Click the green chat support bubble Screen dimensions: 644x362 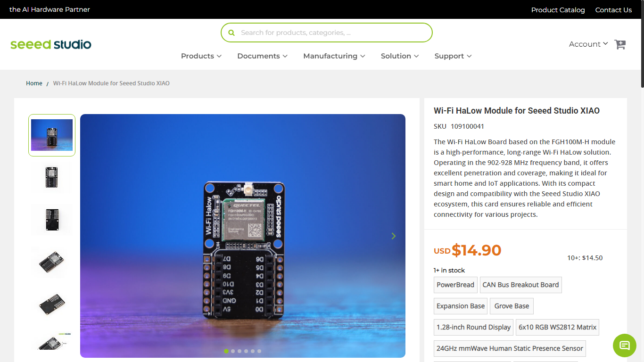tap(625, 345)
